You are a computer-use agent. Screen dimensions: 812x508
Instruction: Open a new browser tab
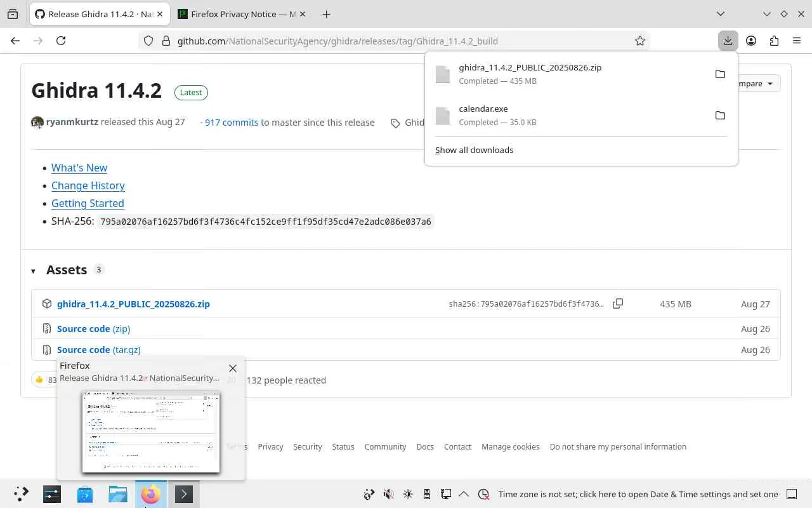click(326, 14)
